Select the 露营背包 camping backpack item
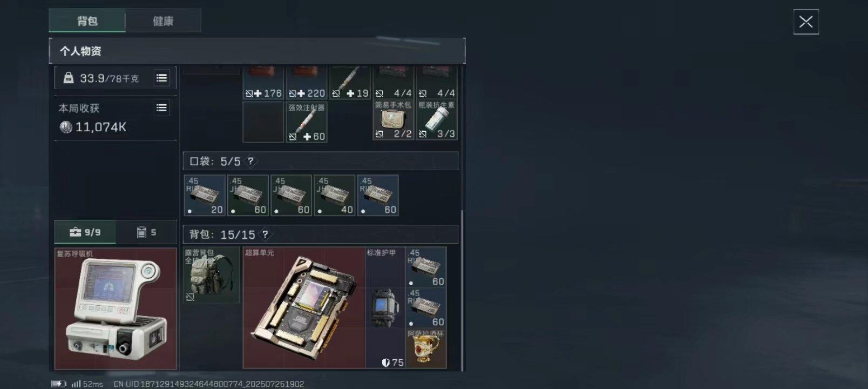The image size is (868, 389). (x=211, y=275)
